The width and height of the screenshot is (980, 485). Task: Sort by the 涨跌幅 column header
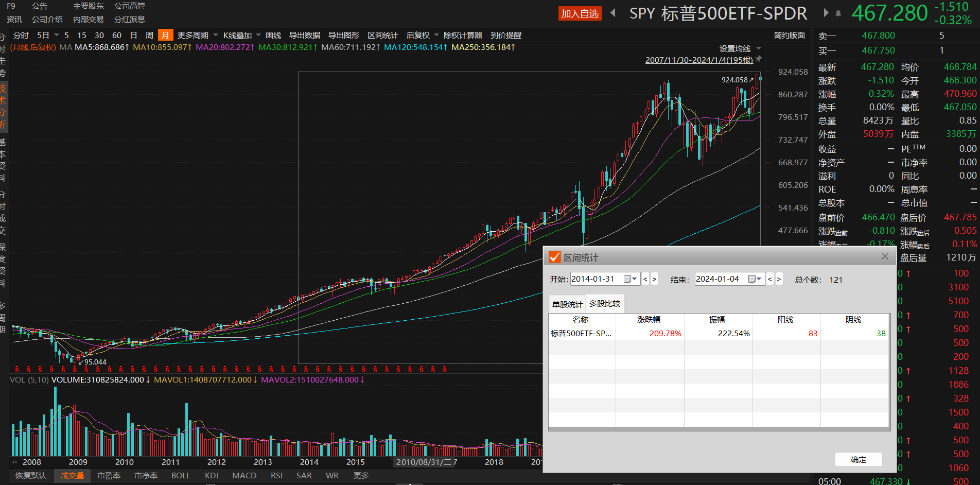click(x=649, y=320)
